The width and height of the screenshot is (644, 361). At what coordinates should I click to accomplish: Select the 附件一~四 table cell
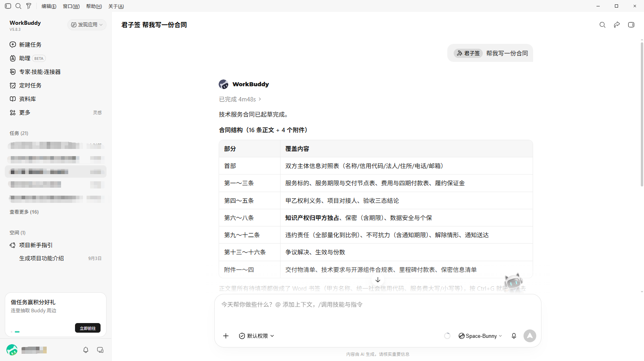coord(250,270)
